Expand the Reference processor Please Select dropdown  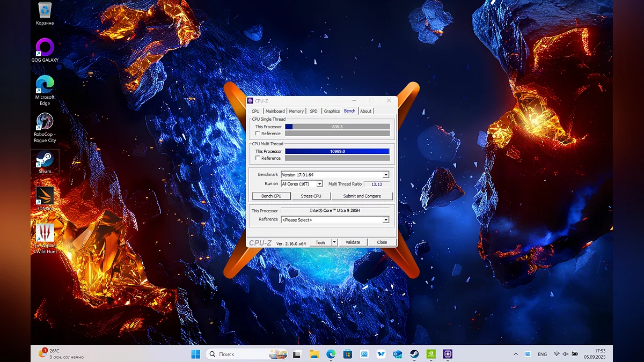point(385,220)
